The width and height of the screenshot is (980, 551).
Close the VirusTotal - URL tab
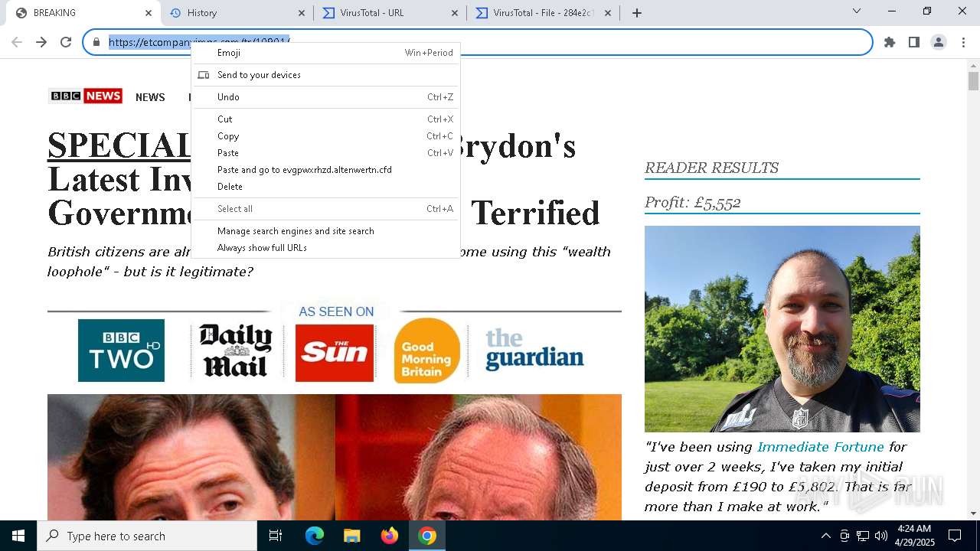(x=455, y=12)
